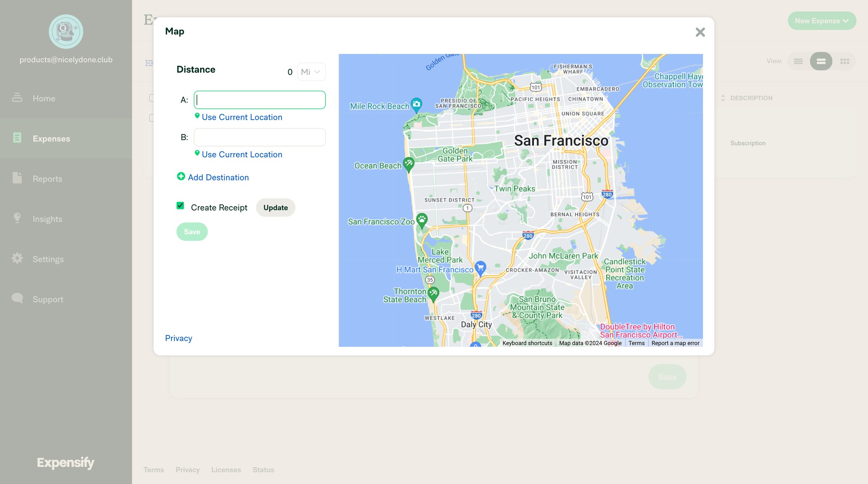Switch to compact list view icon
Screen dimensions: 868x484
point(798,61)
